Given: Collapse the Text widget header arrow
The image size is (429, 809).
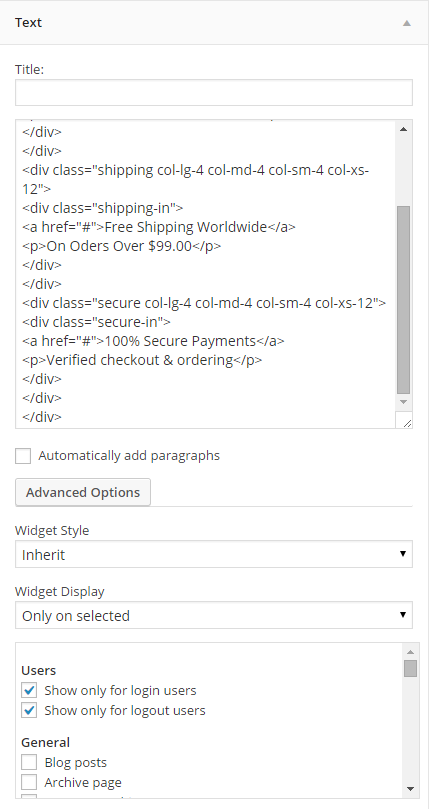Looking at the screenshot, I should (407, 23).
